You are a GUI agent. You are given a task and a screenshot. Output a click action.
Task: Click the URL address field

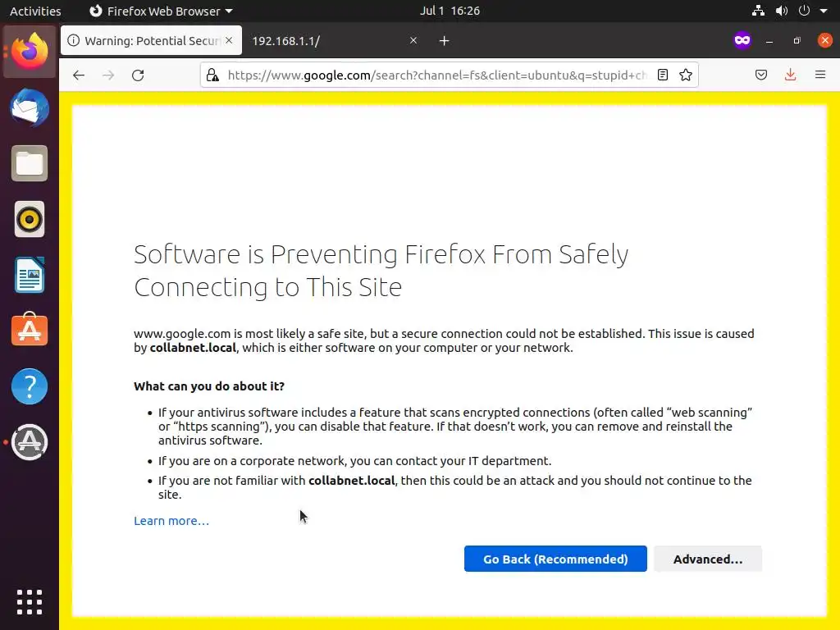coord(435,75)
